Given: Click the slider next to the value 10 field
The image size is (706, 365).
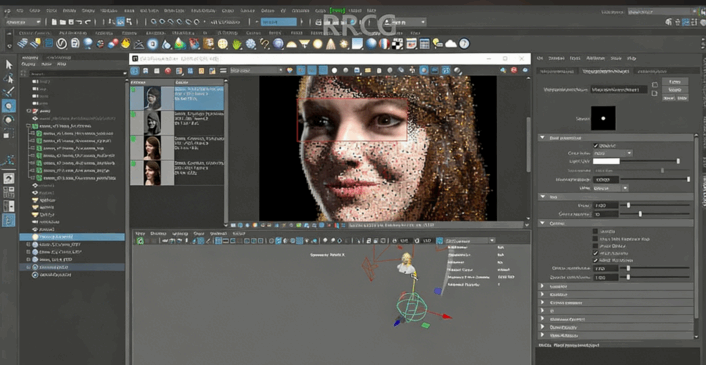Looking at the screenshot, I should coord(656,214).
